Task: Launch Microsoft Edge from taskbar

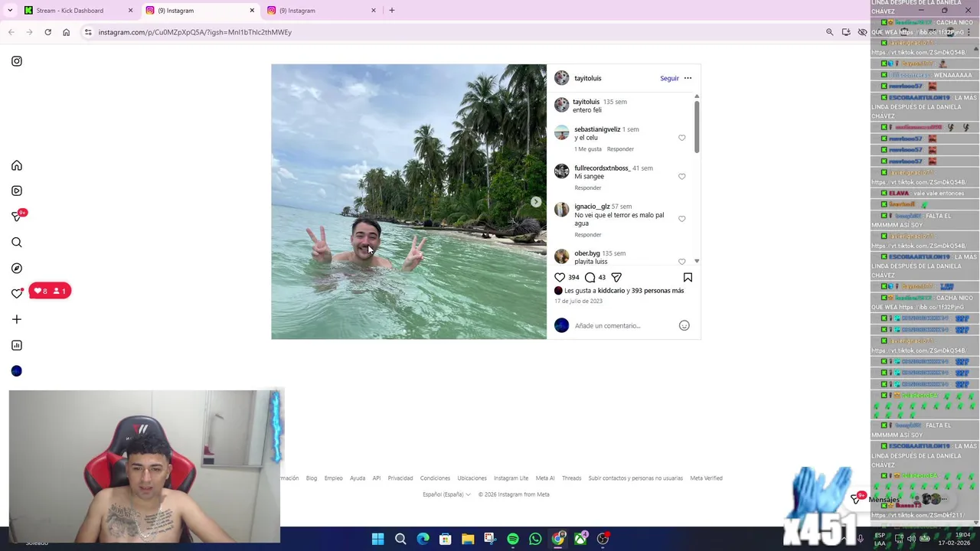Action: click(423, 539)
